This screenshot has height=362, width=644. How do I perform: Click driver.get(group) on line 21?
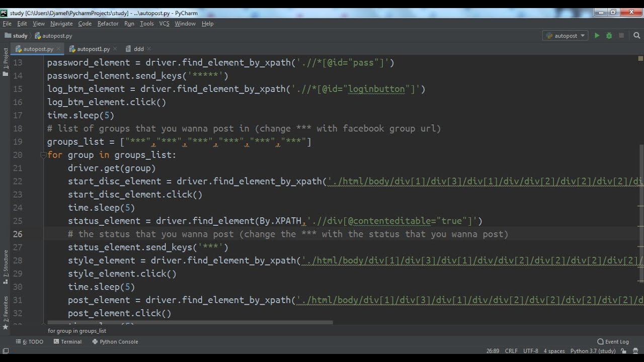tap(112, 168)
